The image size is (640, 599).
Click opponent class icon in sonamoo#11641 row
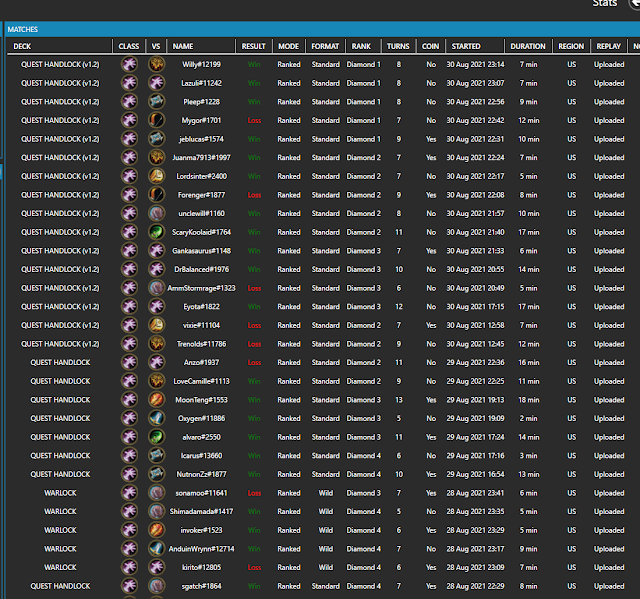156,493
